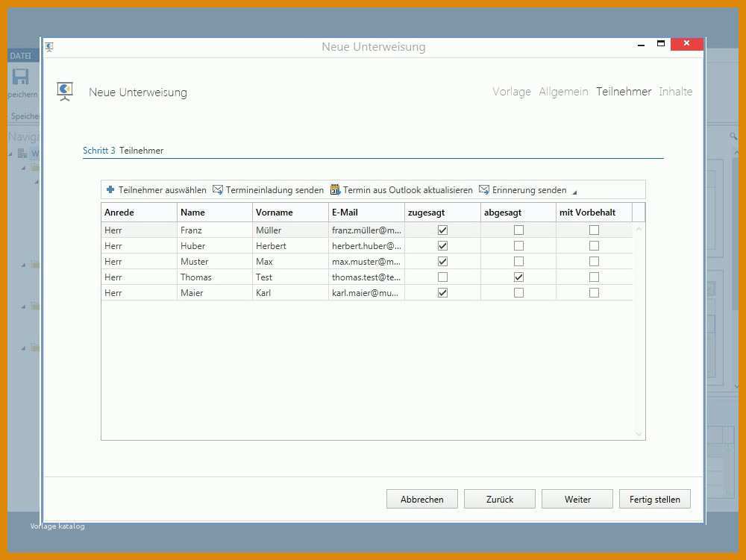Click Vorlage katalog in the status bar
The image size is (746, 560).
[x=57, y=526]
